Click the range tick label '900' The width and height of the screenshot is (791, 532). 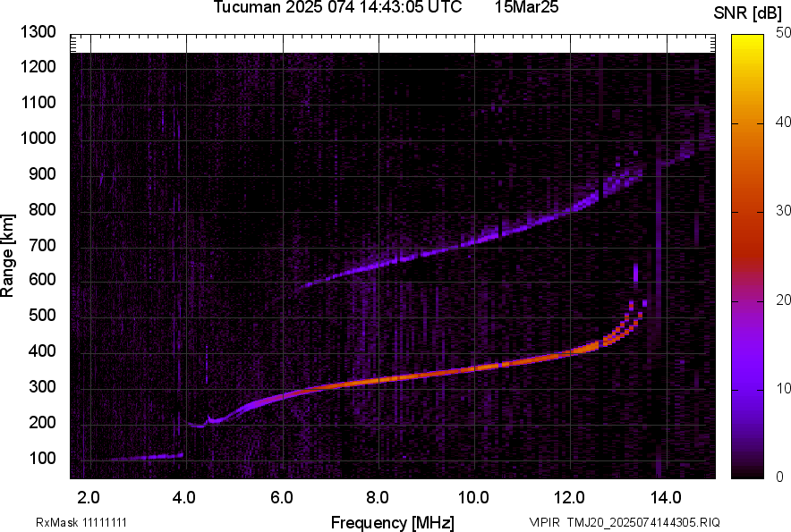pos(42,174)
